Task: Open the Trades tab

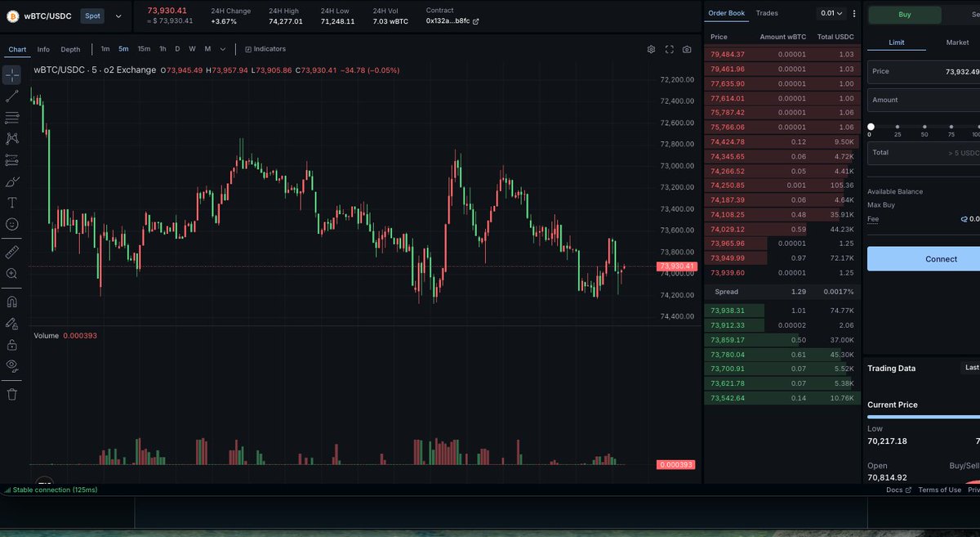Action: [x=767, y=13]
